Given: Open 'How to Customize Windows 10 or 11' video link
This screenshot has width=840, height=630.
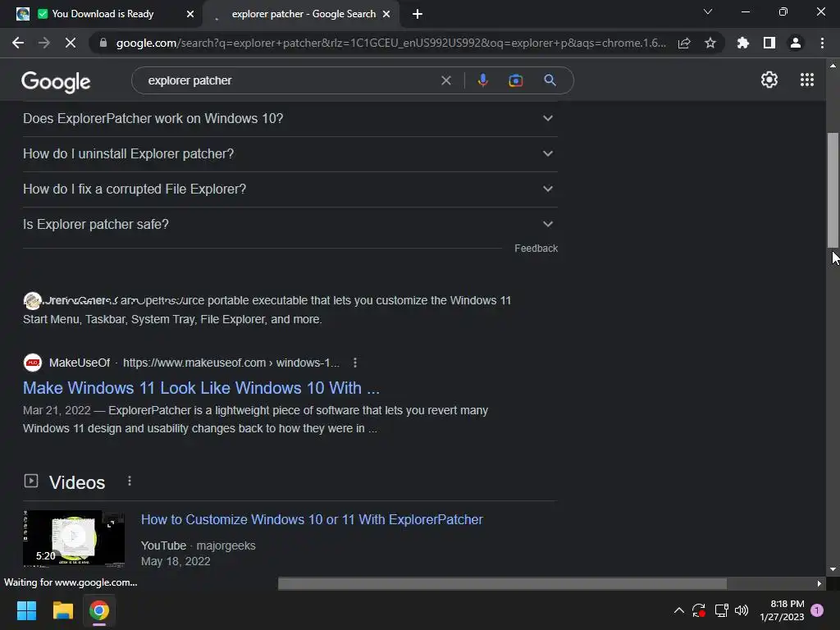Looking at the screenshot, I should click(x=312, y=519).
